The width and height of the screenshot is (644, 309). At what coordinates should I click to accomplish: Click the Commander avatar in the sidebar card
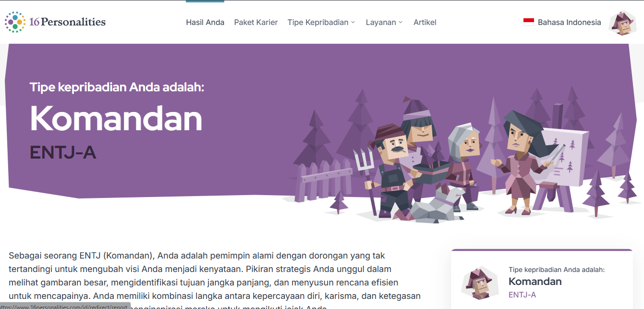(476, 283)
